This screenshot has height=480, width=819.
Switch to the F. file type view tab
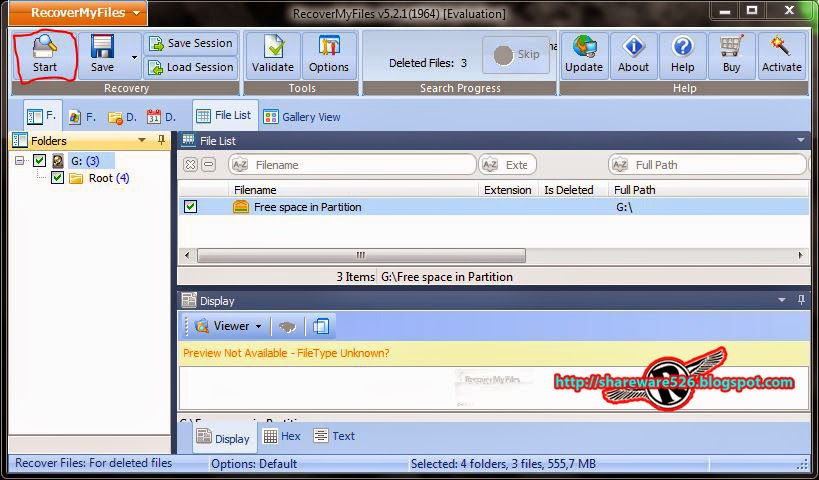click(83, 118)
